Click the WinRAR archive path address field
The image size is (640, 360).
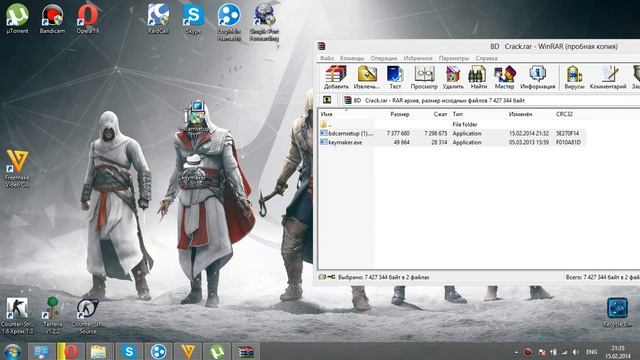tap(490, 100)
